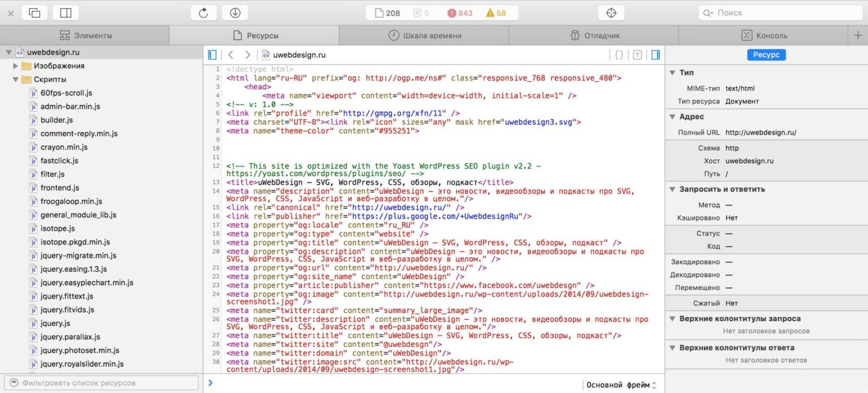This screenshot has width=868, height=393.
Task: Open builder.js script
Action: [56, 120]
